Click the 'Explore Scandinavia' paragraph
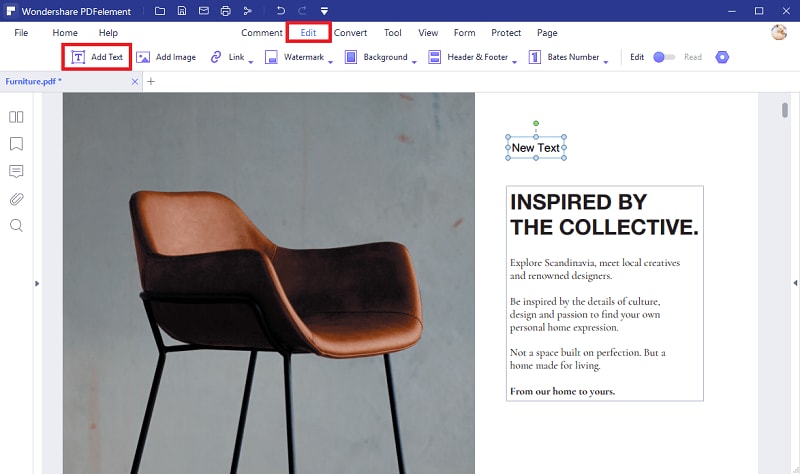Viewport: 800px width, 474px height. (x=595, y=269)
